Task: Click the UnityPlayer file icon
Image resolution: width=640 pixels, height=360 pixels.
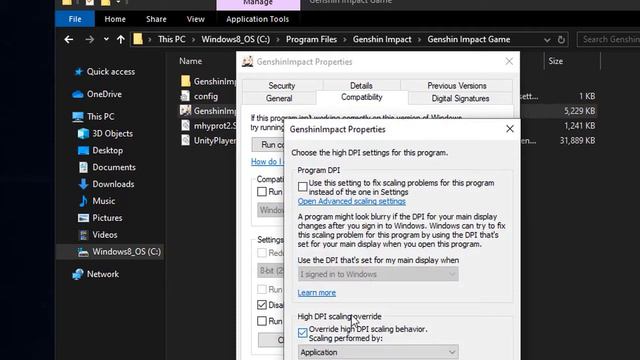Action: coord(185,140)
